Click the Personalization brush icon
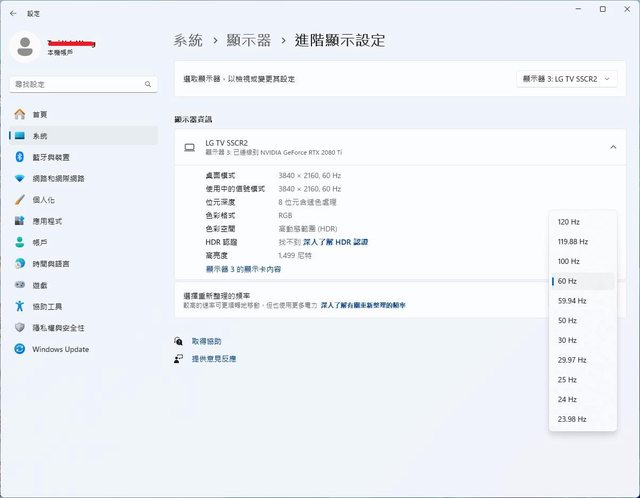This screenshot has height=498, width=640. (x=19, y=199)
